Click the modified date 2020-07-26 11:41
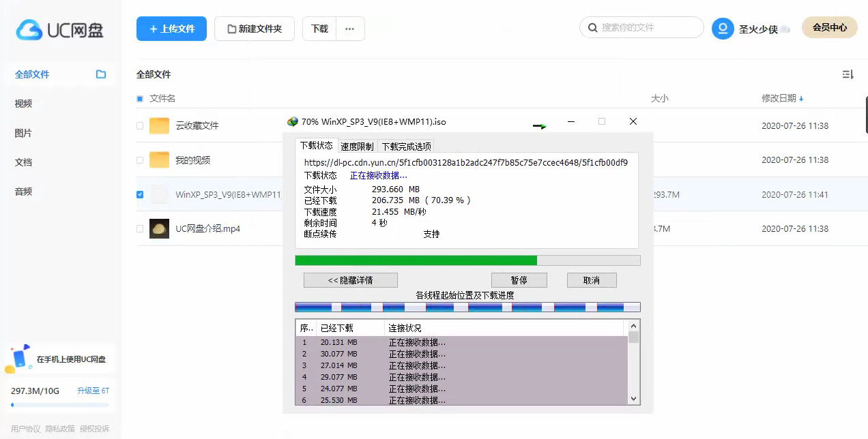Screen dimensions: 868x439 [795, 195]
